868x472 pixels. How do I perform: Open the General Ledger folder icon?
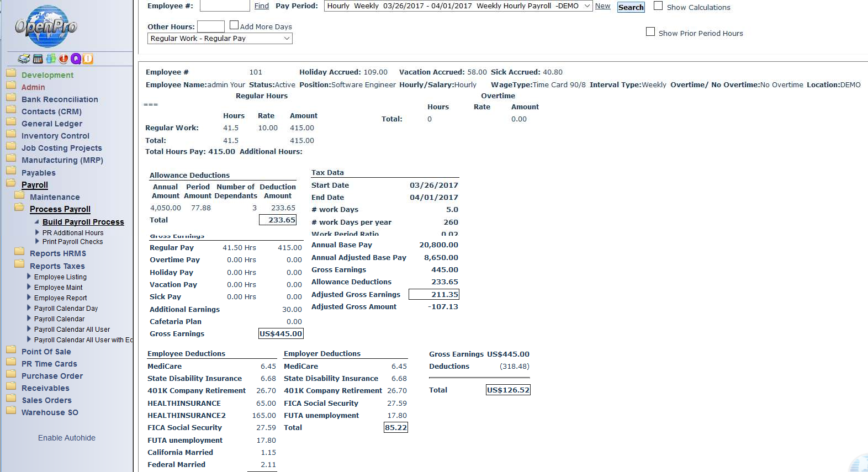click(11, 121)
